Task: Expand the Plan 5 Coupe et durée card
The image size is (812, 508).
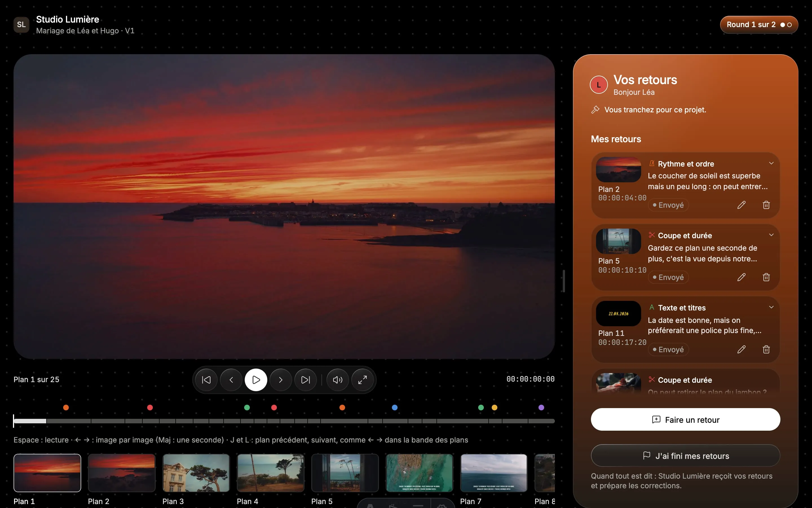Action: (x=771, y=235)
